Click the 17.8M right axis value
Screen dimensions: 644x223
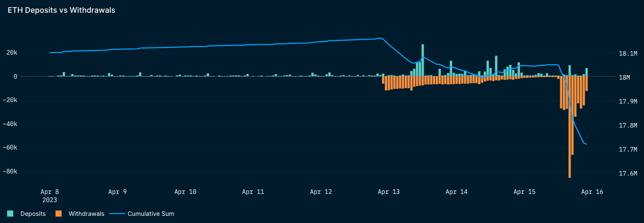[x=627, y=126]
